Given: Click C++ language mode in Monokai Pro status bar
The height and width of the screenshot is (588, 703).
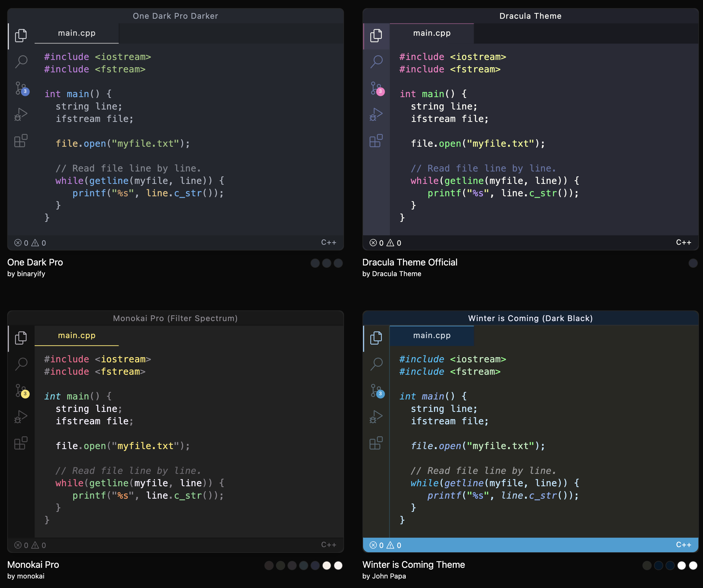Looking at the screenshot, I should 328,545.
